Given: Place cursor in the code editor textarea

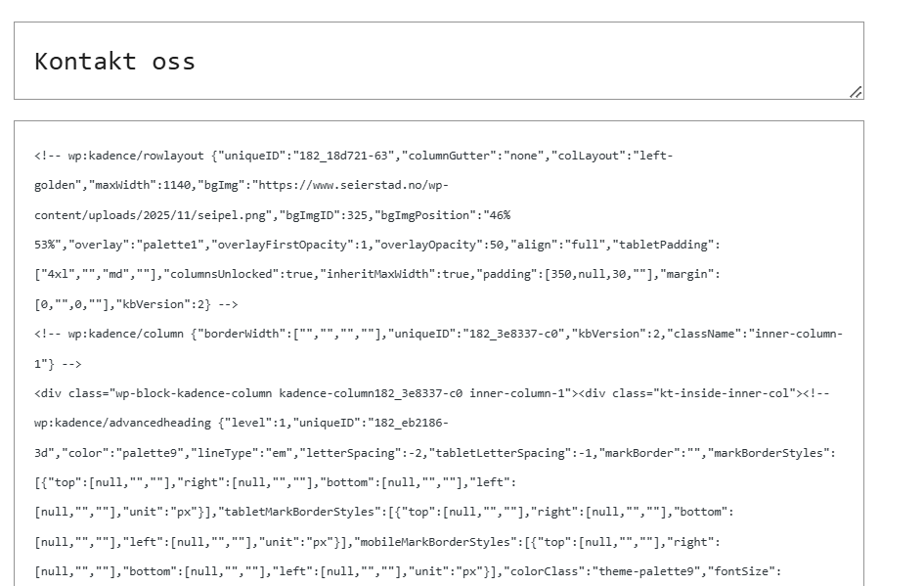Looking at the screenshot, I should pyautogui.click(x=439, y=354).
